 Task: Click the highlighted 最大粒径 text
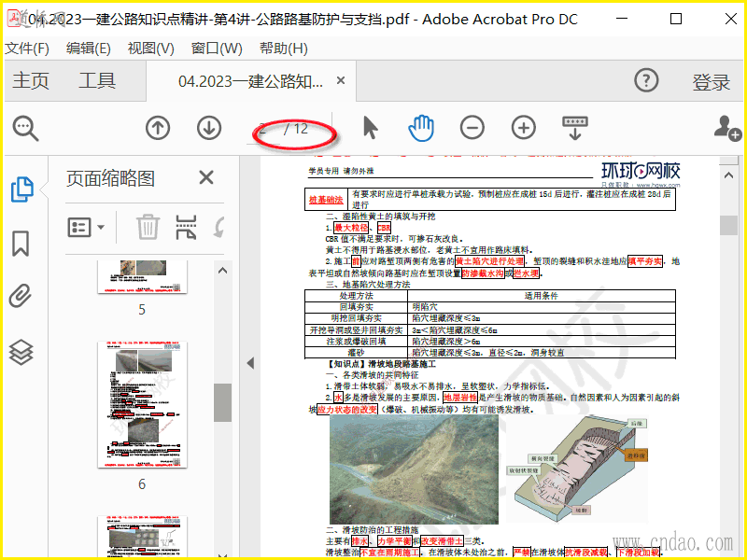pyautogui.click(x=351, y=228)
